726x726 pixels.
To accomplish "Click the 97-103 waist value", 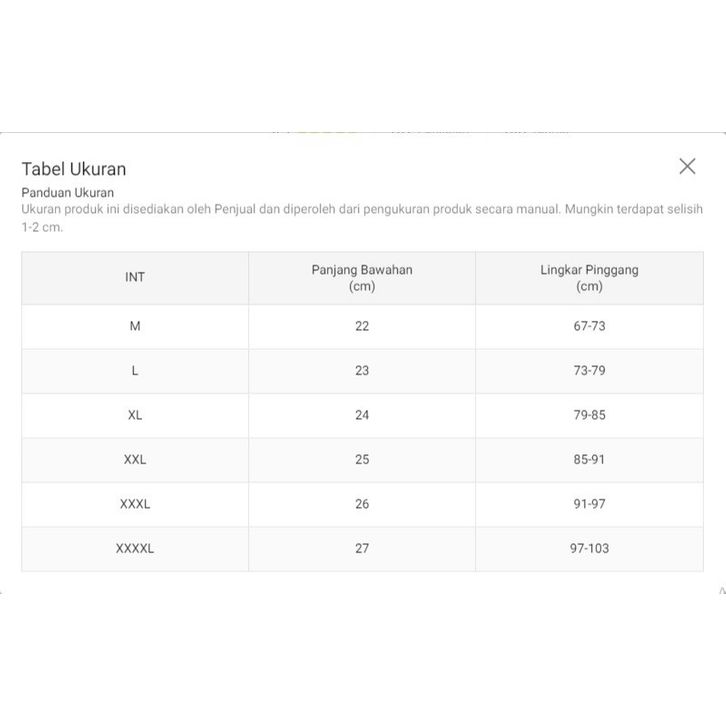I will tap(589, 548).
